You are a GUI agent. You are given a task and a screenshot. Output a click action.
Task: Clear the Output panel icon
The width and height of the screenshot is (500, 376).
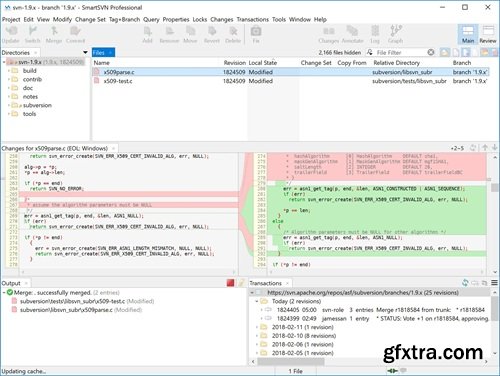(x=241, y=283)
